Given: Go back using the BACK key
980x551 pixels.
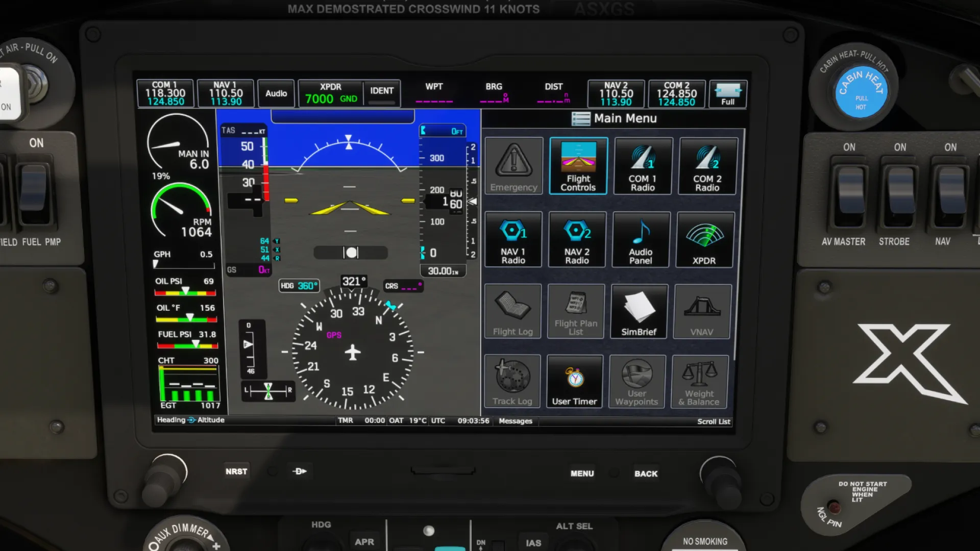Looking at the screenshot, I should tap(645, 473).
